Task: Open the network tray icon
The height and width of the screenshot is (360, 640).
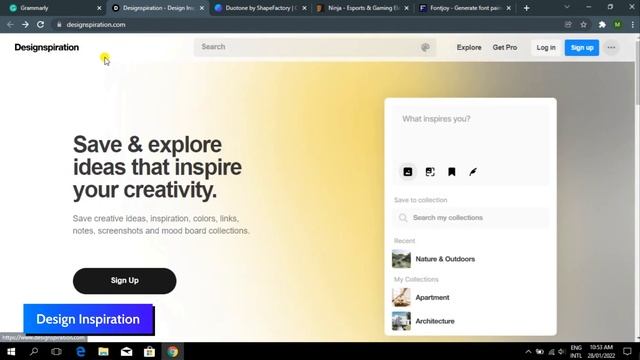Action: pyautogui.click(x=551, y=351)
